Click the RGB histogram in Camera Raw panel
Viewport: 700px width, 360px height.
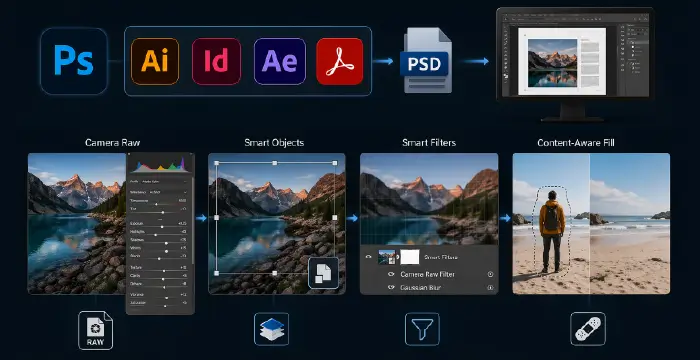[x=160, y=164]
